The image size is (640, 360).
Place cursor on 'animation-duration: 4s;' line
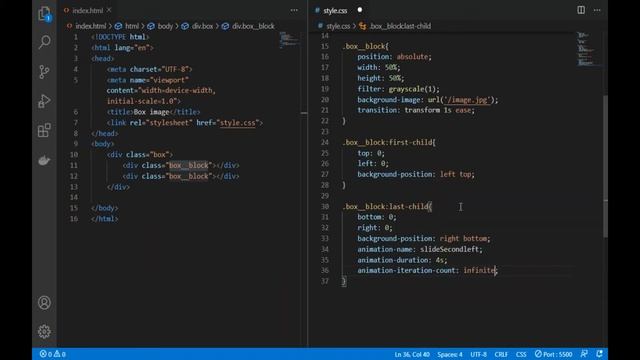pos(402,260)
